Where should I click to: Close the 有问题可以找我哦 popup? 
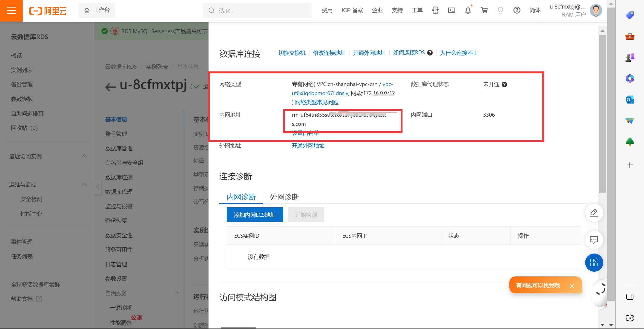572,286
